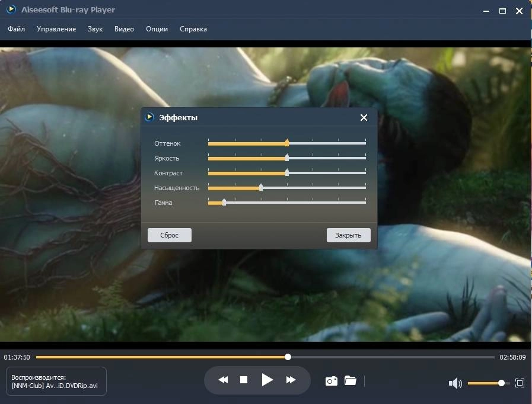
Task: Click the playback progress bar handle
Action: click(x=288, y=357)
